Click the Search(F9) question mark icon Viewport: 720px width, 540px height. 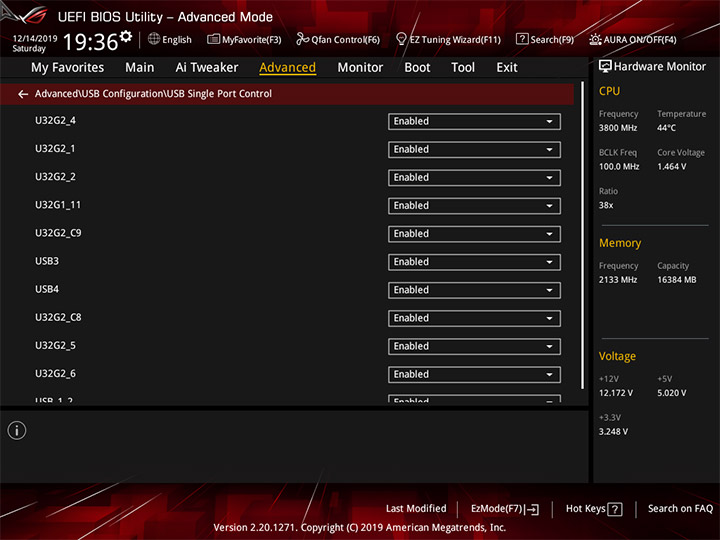pyautogui.click(x=522, y=39)
